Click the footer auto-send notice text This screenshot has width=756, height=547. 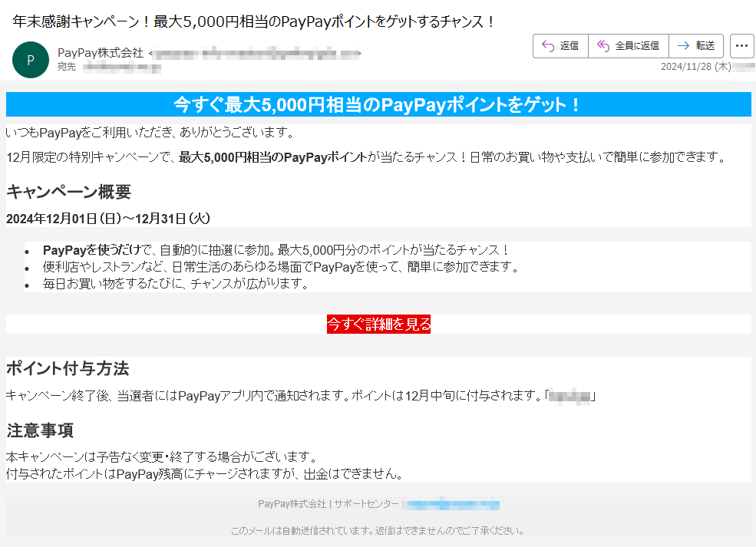[378, 530]
